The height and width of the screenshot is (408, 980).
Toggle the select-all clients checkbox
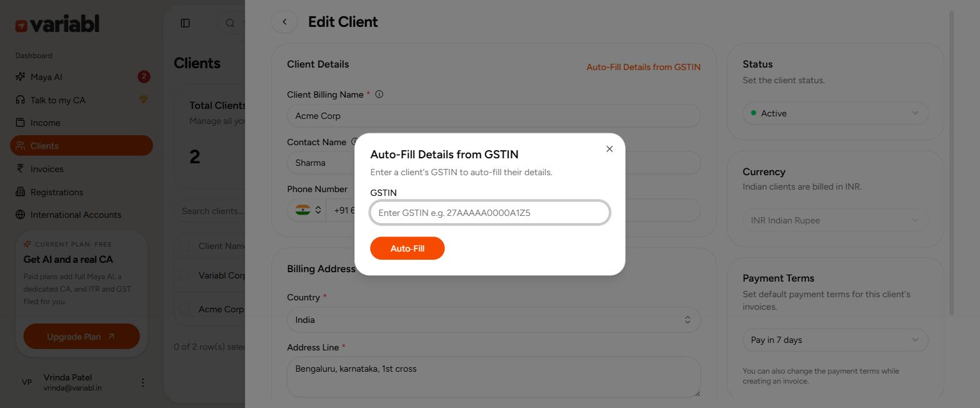point(184,246)
